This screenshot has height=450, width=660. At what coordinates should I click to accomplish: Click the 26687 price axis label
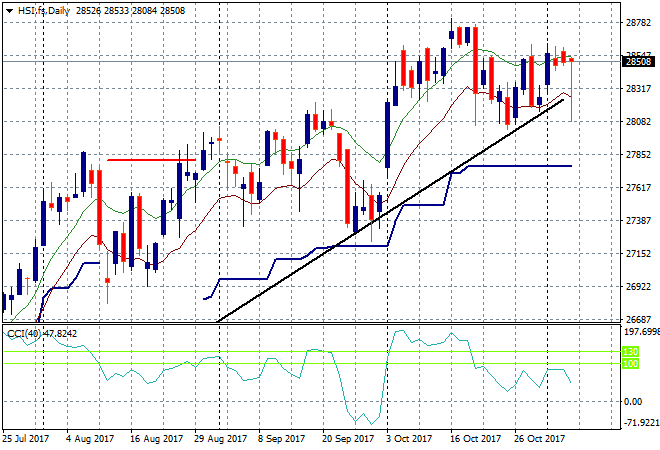click(x=638, y=320)
